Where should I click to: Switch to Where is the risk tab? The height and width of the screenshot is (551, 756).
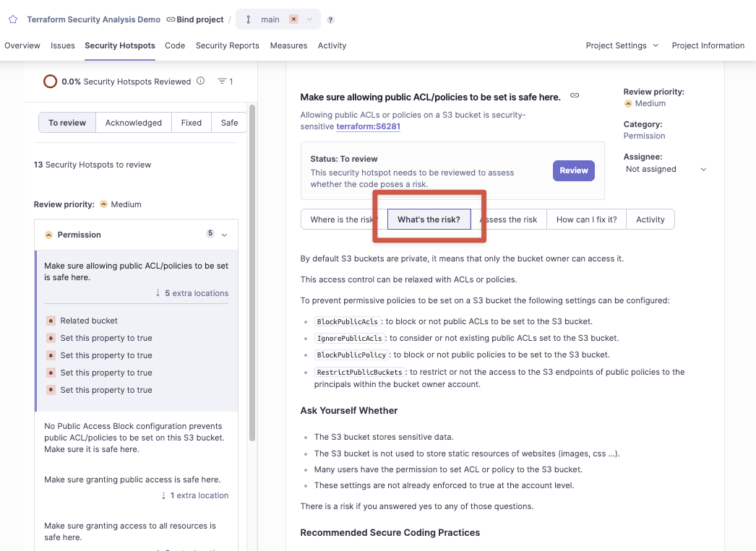click(x=344, y=220)
